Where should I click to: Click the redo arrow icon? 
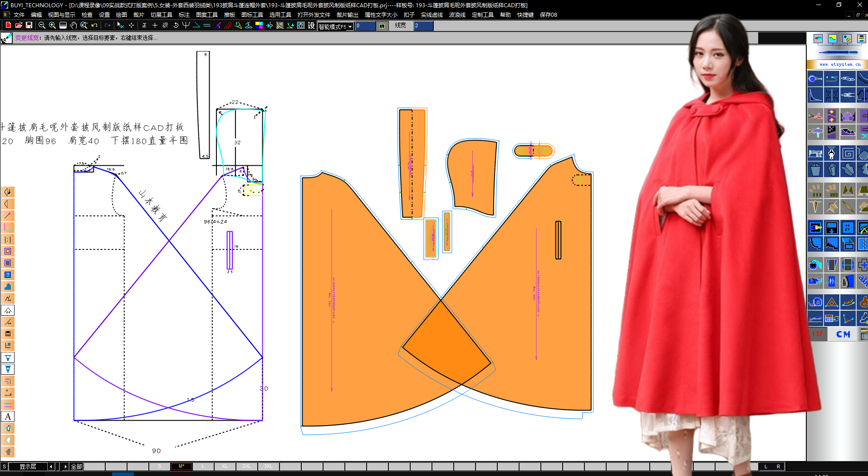[108, 25]
